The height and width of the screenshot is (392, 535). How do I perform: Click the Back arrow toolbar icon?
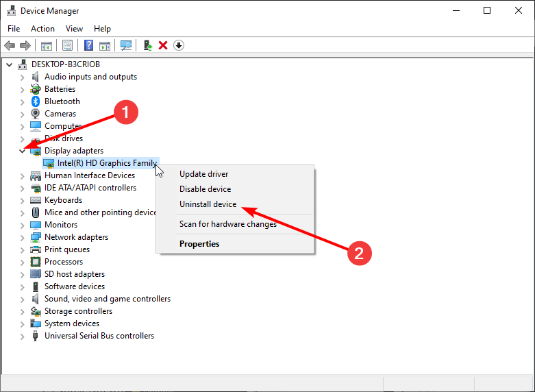10,45
